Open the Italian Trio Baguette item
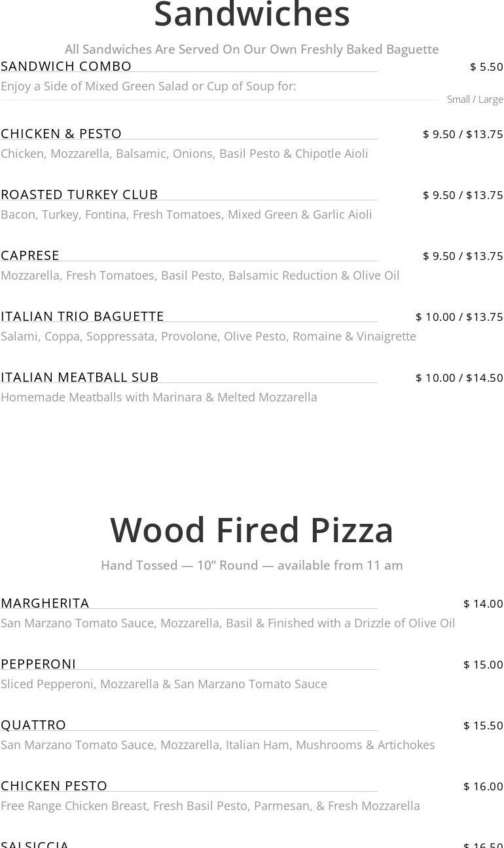This screenshot has height=848, width=504. pos(82,316)
